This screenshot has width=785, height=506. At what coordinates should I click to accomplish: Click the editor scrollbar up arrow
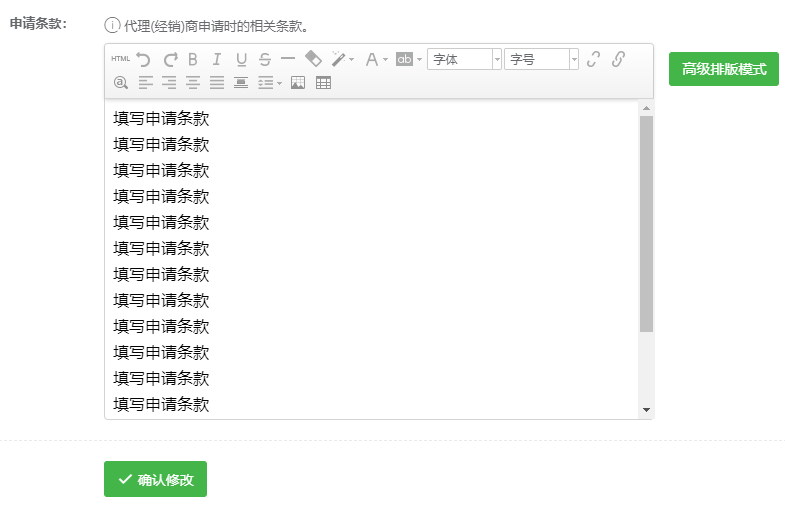tap(646, 108)
